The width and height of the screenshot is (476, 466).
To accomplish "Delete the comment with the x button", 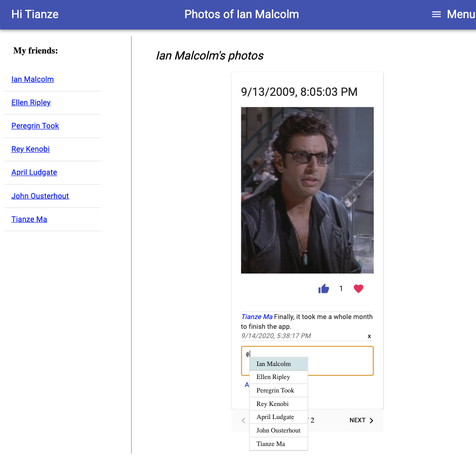I will tap(369, 336).
